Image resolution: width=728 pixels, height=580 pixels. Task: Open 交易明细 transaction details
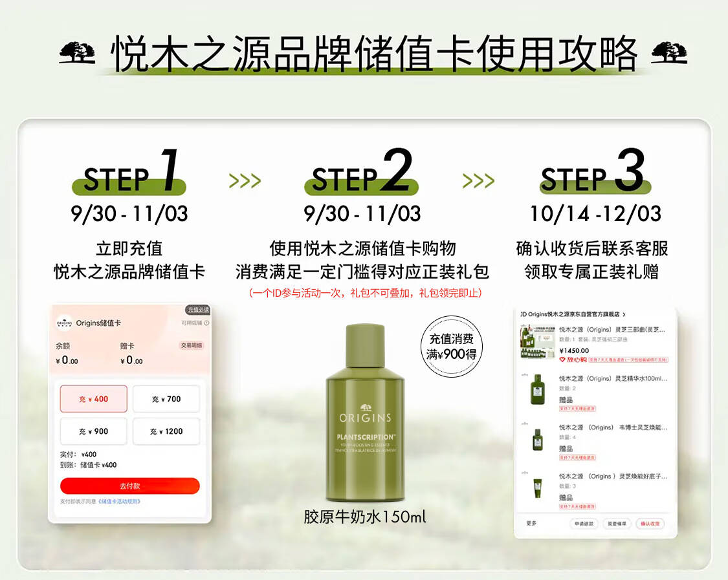(191, 345)
